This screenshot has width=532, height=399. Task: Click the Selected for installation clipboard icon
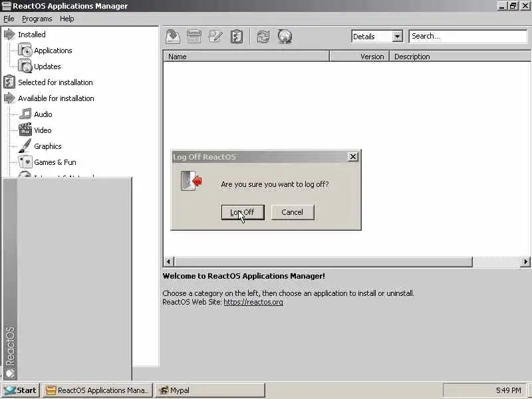pyautogui.click(x=9, y=82)
